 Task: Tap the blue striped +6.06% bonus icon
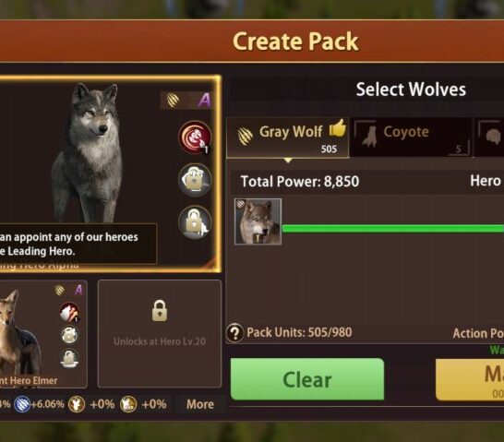click(22, 404)
